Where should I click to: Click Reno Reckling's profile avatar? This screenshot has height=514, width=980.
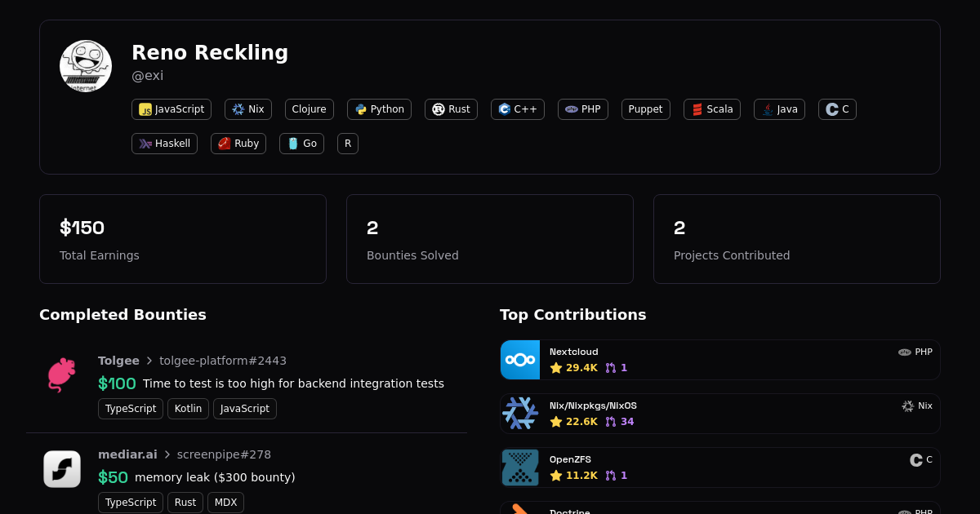(x=86, y=66)
